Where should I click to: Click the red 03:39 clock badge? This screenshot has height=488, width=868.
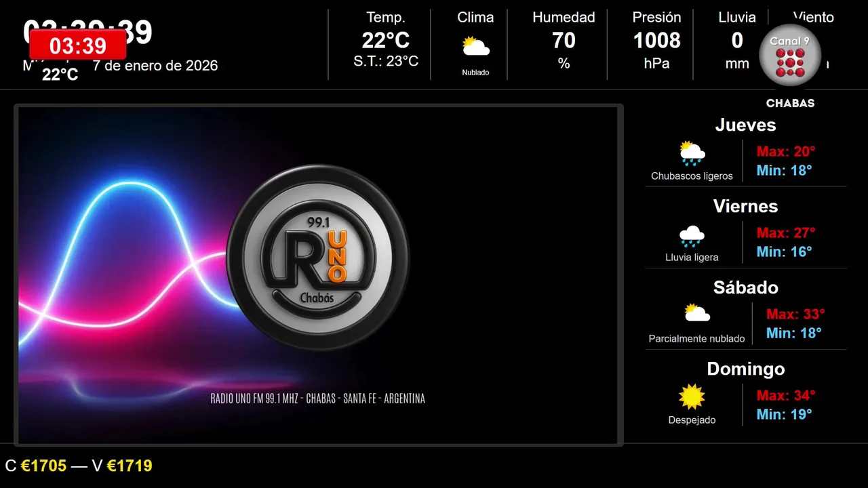(78, 45)
